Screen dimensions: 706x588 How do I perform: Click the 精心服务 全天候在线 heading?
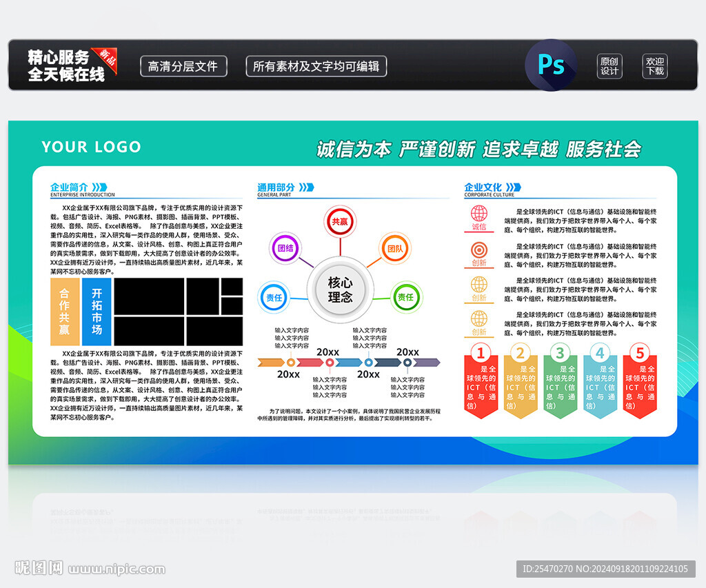(65, 65)
